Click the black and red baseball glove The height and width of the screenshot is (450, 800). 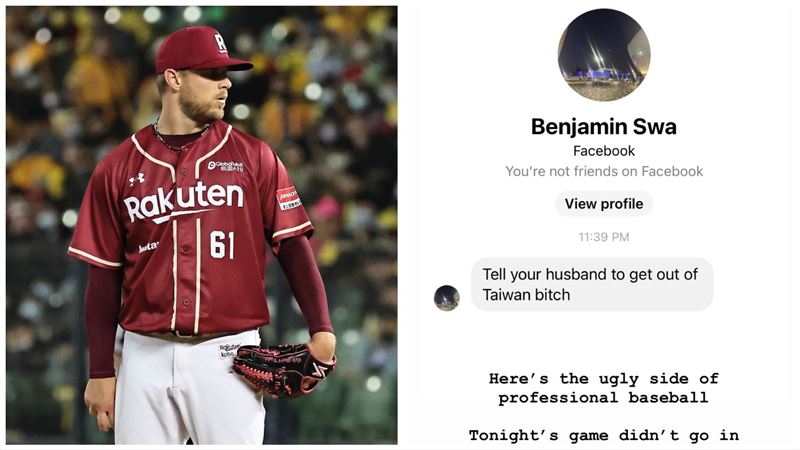tap(284, 368)
